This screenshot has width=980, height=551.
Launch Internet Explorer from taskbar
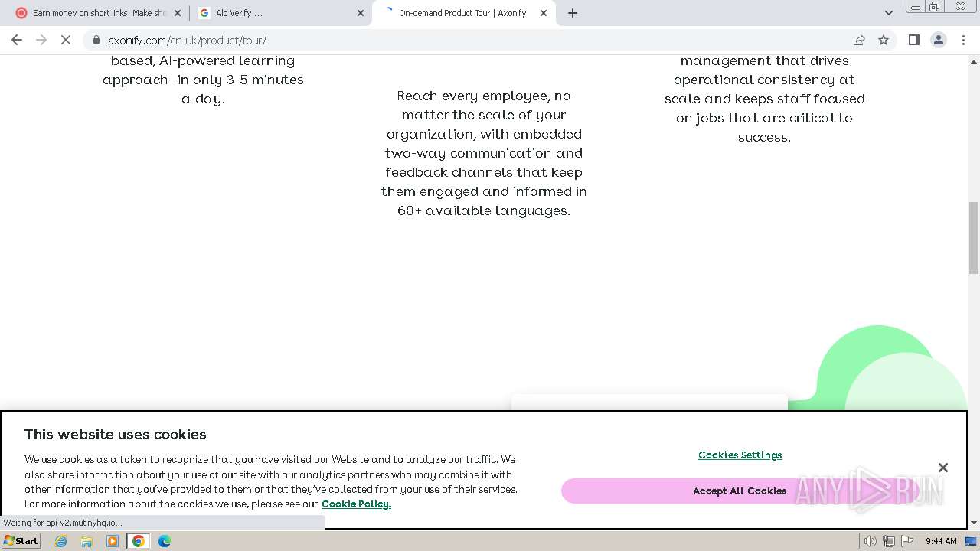click(x=61, y=541)
